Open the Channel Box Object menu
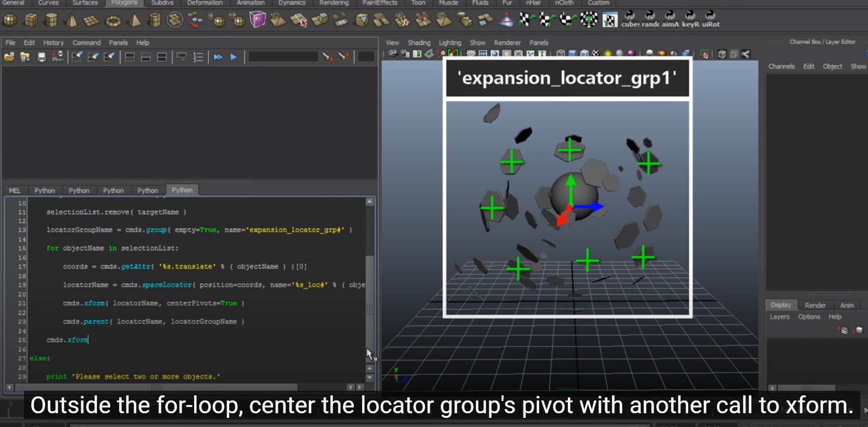This screenshot has width=868, height=427. pyautogui.click(x=832, y=66)
